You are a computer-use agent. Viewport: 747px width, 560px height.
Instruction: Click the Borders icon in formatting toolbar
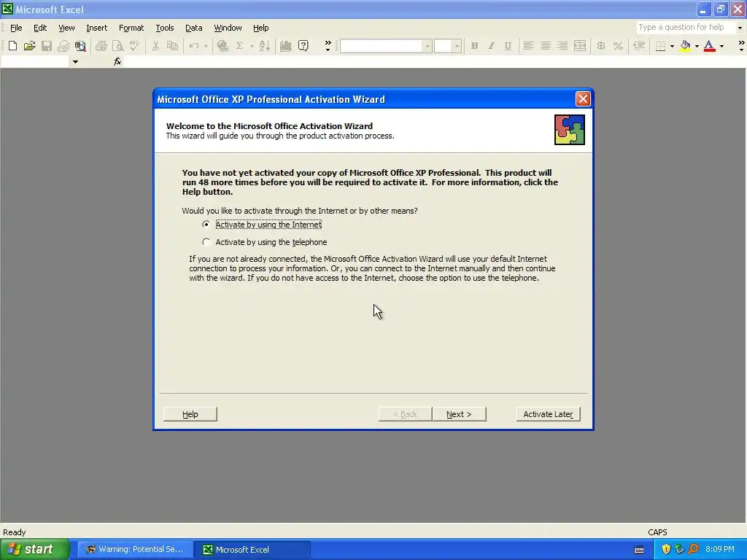pos(660,46)
